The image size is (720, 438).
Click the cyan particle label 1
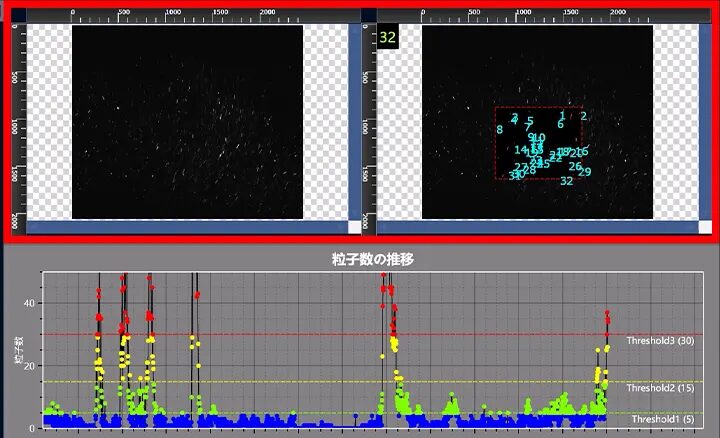562,115
